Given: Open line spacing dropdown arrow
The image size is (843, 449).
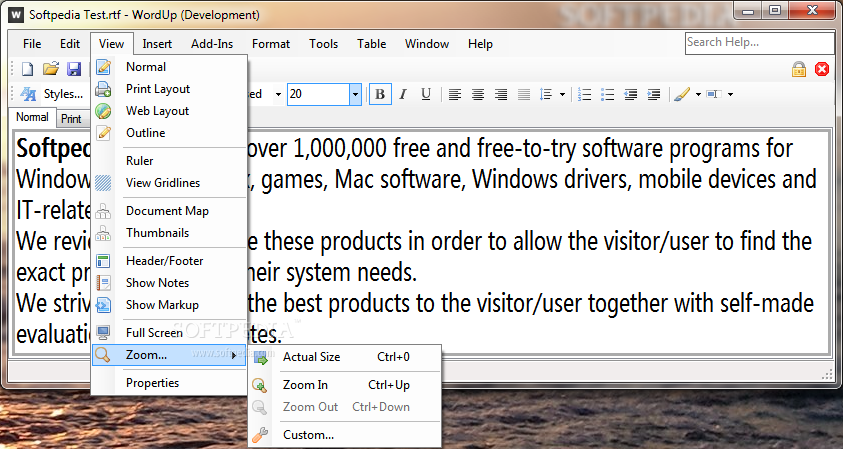Looking at the screenshot, I should point(562,95).
